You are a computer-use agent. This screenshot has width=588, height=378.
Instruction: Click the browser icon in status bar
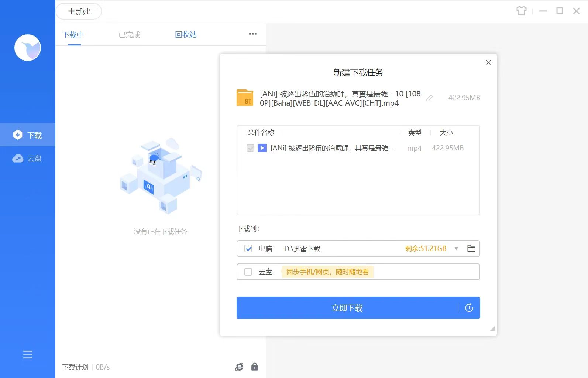tap(239, 367)
